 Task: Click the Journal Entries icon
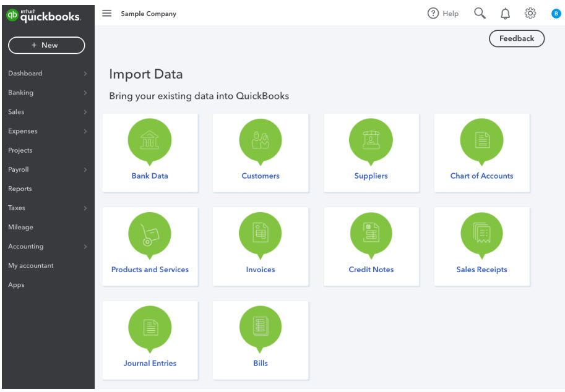click(150, 328)
